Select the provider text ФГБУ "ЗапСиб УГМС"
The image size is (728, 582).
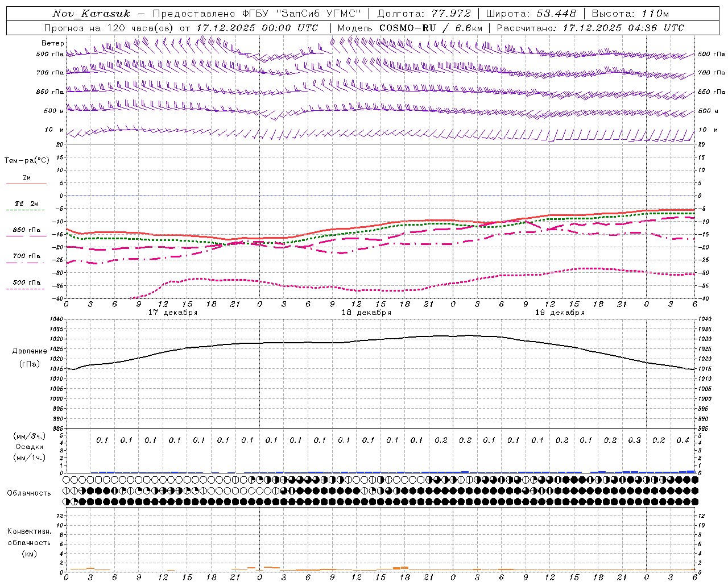coord(301,14)
